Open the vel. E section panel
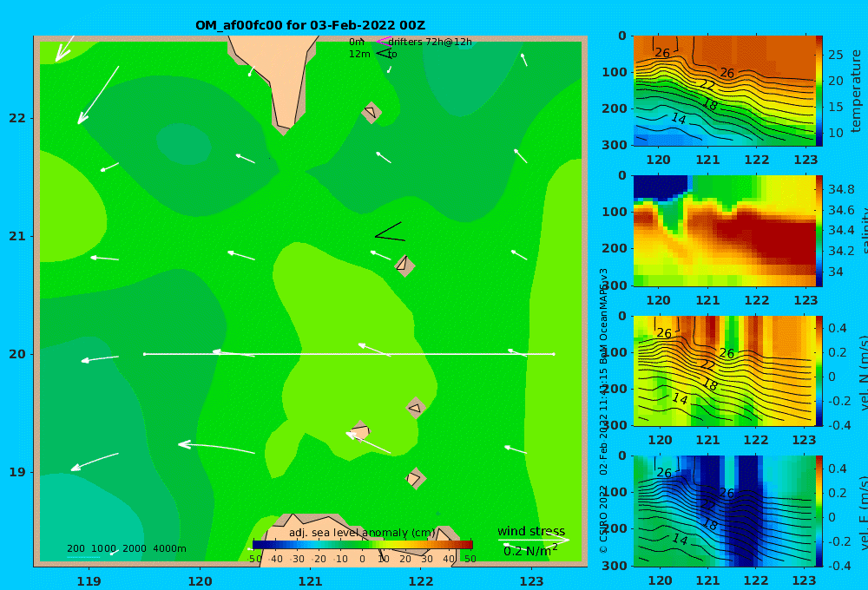868x590 pixels. pos(724,511)
